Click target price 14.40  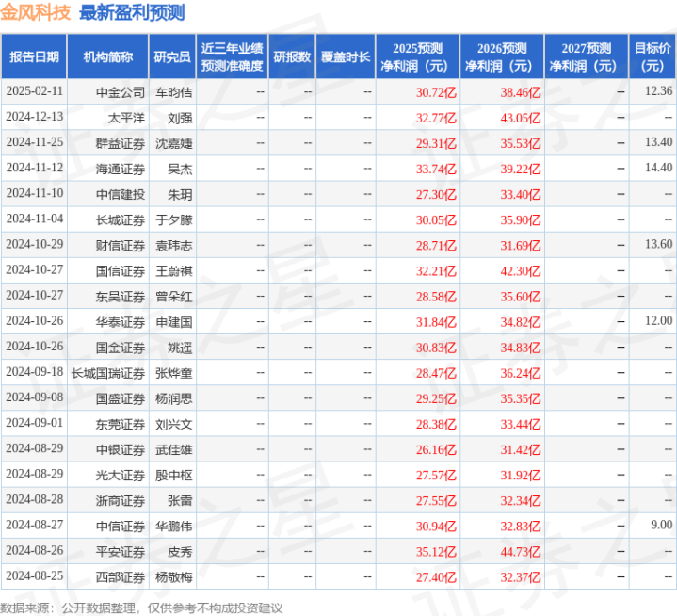click(658, 168)
